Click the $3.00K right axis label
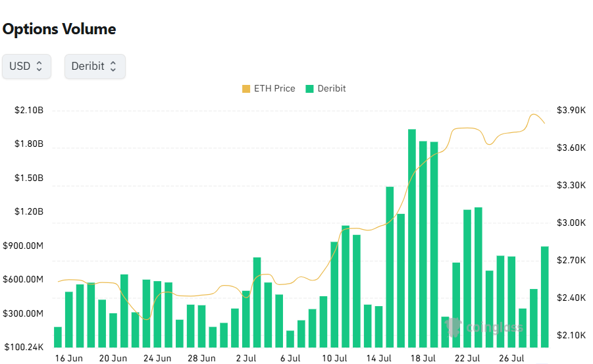The image size is (593, 364). (571, 222)
